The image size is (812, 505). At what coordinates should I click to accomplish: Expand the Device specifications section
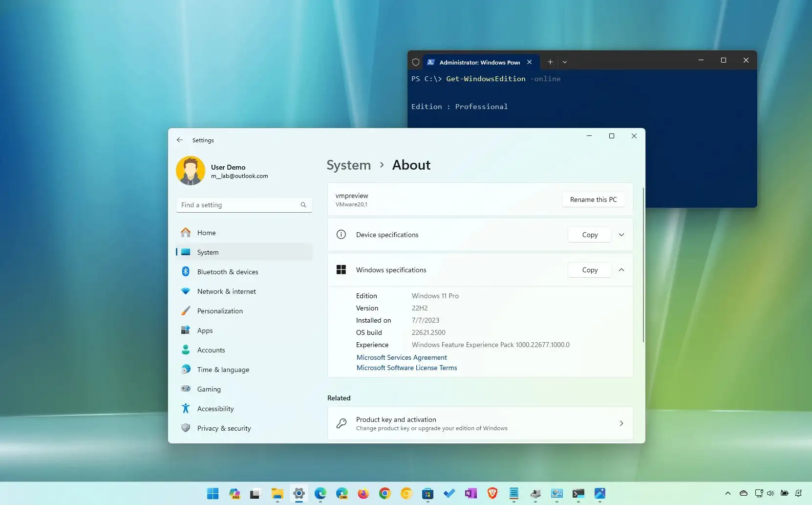(x=621, y=235)
